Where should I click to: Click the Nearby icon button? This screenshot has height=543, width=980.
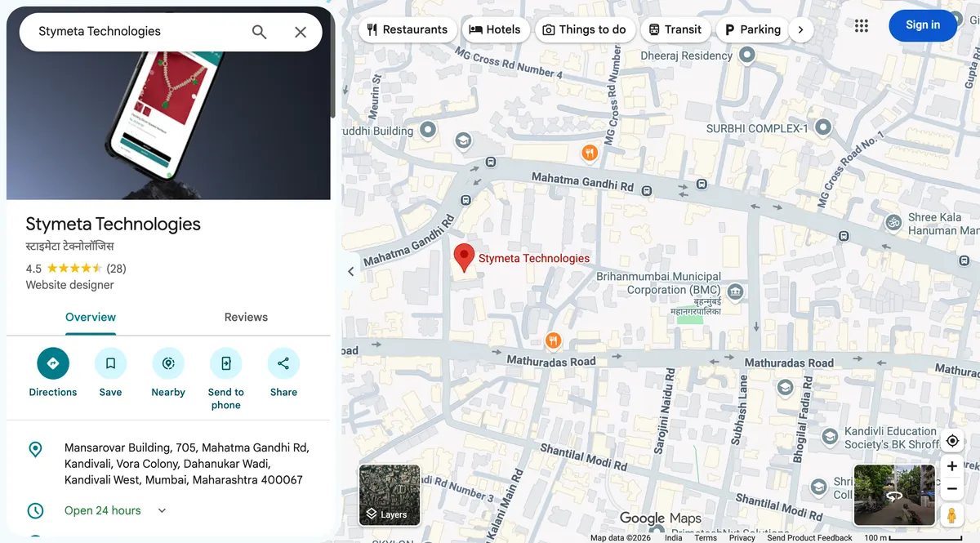pyautogui.click(x=168, y=363)
